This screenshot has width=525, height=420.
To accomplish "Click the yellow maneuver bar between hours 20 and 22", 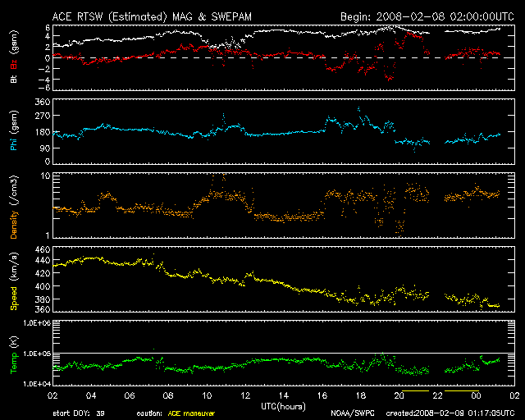I will (x=416, y=390).
